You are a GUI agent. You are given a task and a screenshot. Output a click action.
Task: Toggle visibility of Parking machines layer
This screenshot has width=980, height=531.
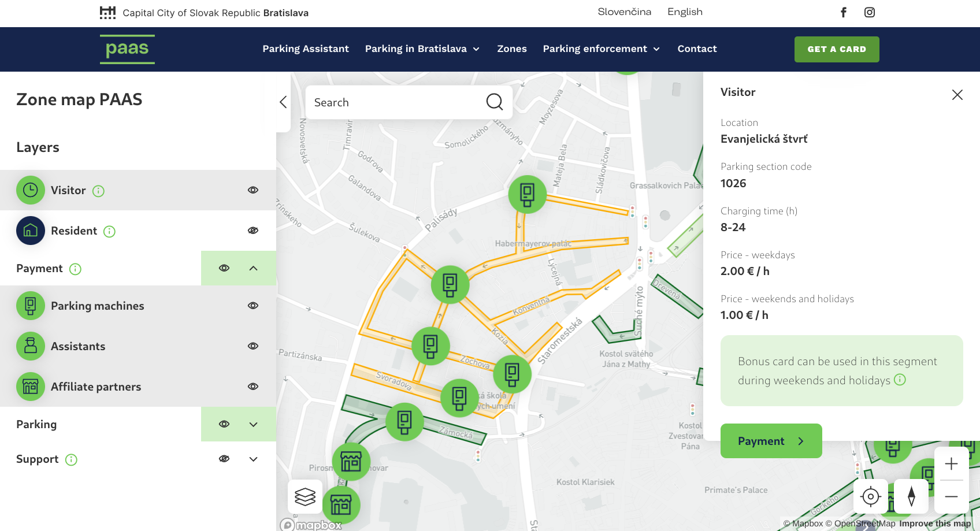click(253, 306)
